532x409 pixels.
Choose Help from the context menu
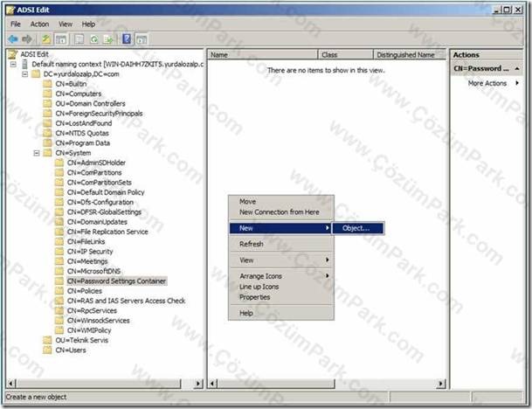point(281,313)
